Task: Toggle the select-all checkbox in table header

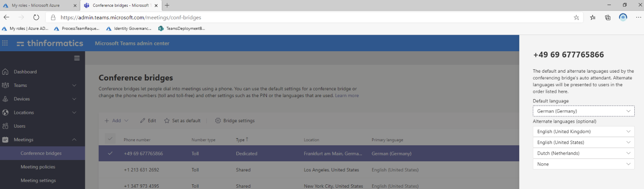Action: [x=110, y=139]
